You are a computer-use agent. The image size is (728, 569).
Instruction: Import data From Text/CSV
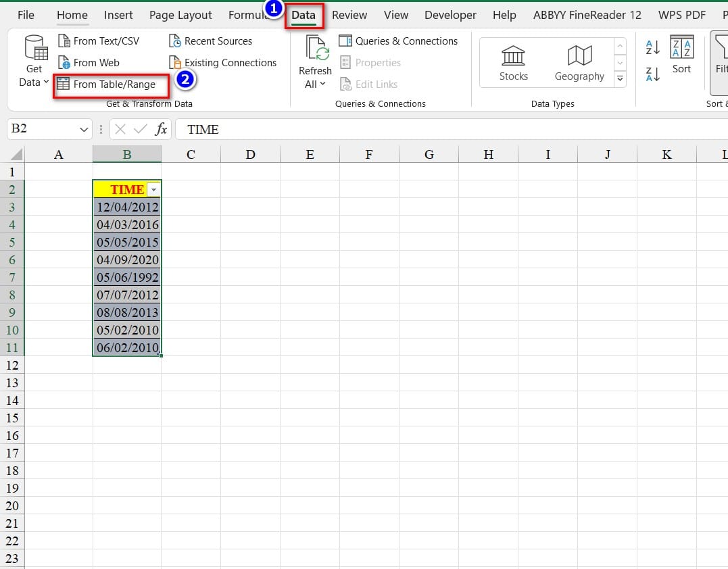point(99,41)
